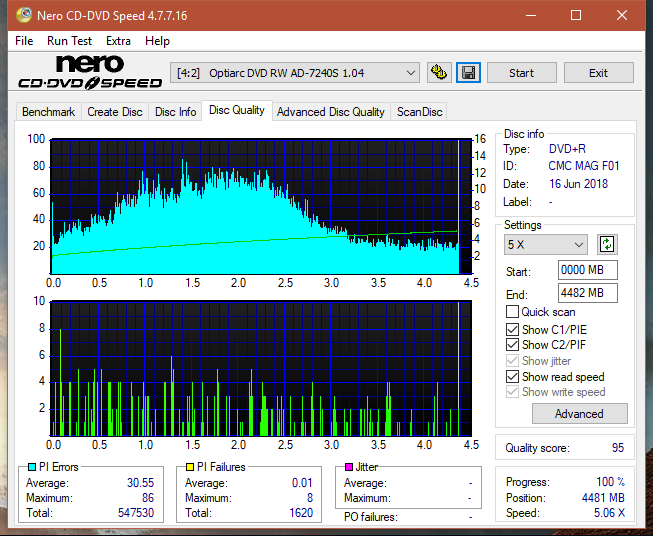Toggle Show jitter checkbox
The width and height of the screenshot is (653, 536).
[512, 361]
